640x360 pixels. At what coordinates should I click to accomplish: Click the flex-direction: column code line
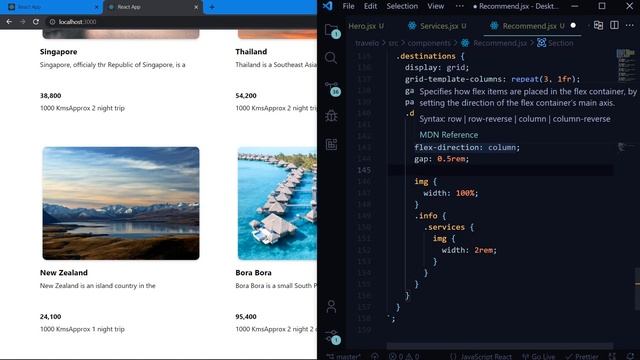pyautogui.click(x=467, y=147)
